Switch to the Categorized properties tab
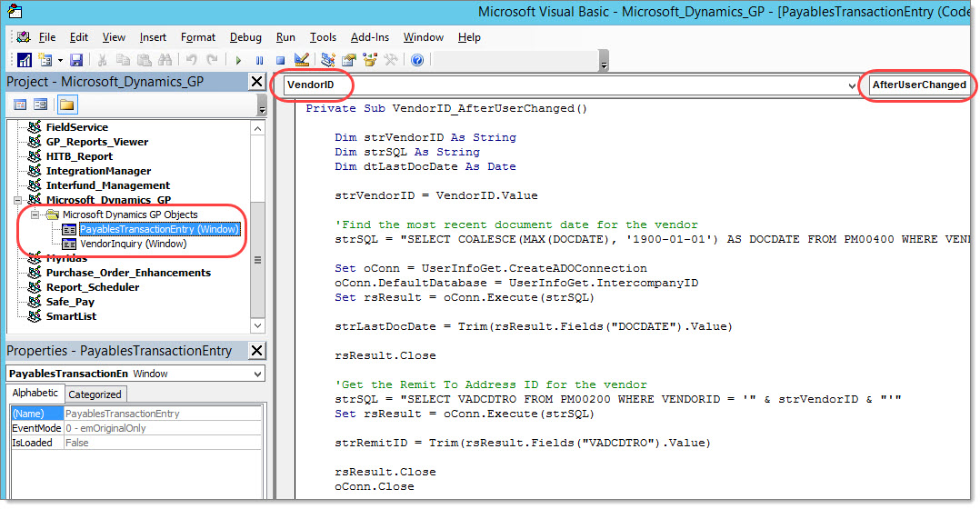This screenshot has width=980, height=509. 95,394
